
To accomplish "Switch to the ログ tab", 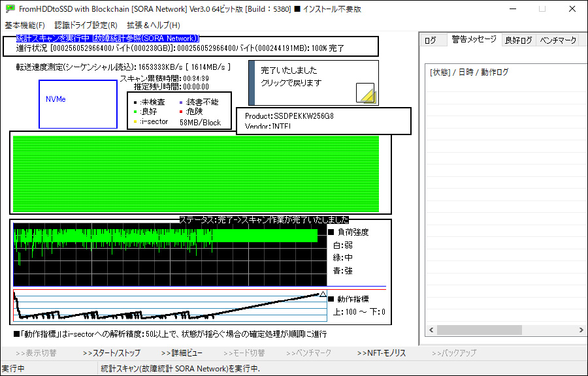I will pos(433,40).
